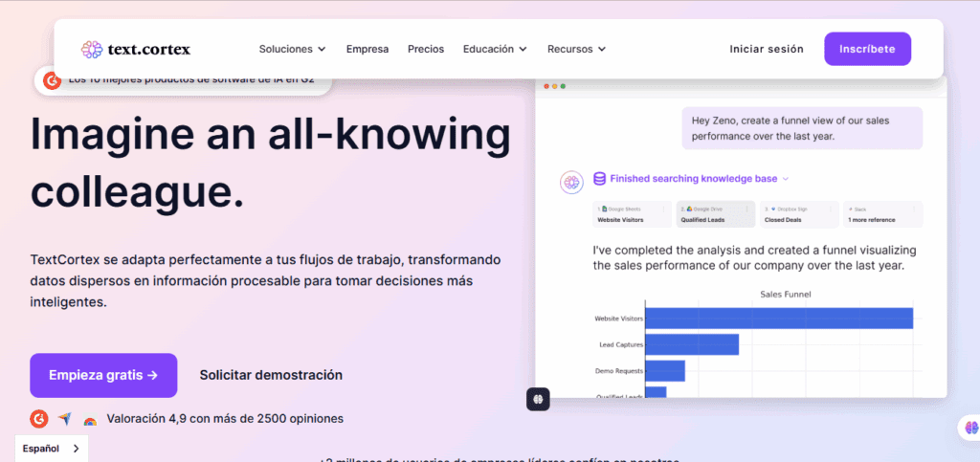Click the Capterra arrow logo icon
Screen dimensions: 980x462
pyautogui.click(x=64, y=418)
